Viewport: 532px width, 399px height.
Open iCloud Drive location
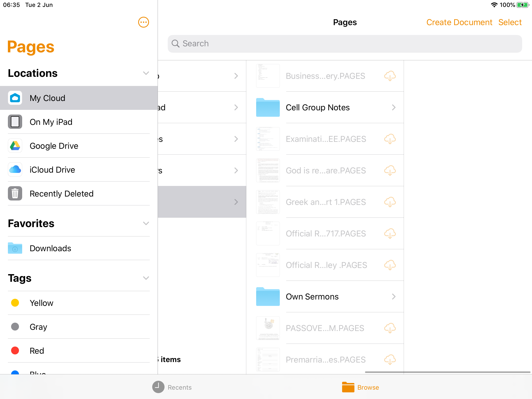pyautogui.click(x=52, y=170)
